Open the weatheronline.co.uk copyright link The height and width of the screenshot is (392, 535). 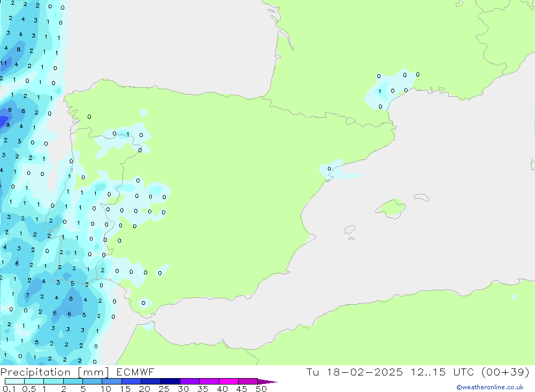pyautogui.click(x=490, y=387)
